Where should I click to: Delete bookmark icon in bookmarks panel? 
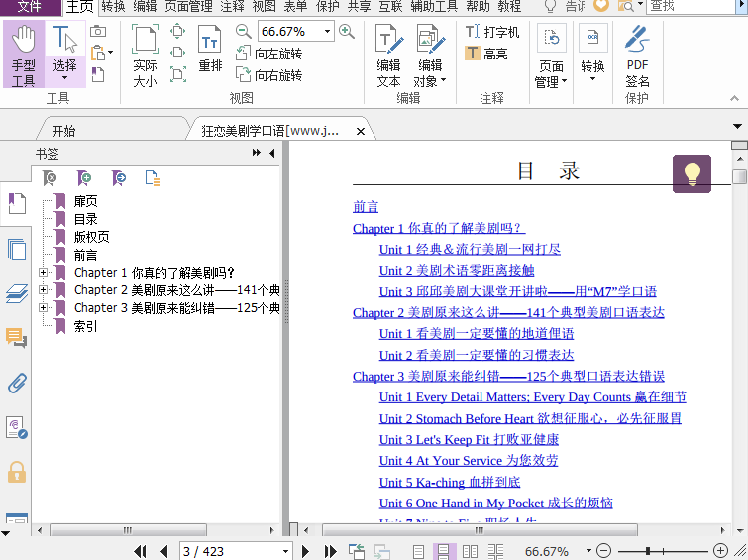click(x=50, y=178)
